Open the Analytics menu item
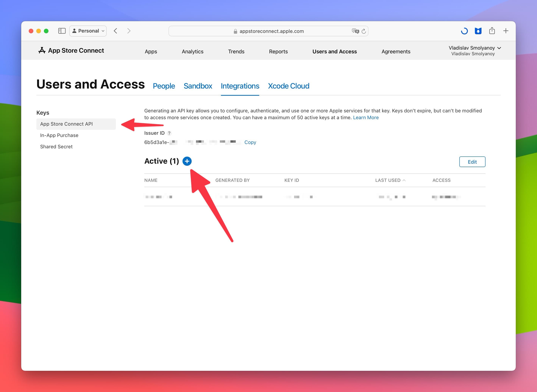Screen dimensions: 537x392 [193, 51]
